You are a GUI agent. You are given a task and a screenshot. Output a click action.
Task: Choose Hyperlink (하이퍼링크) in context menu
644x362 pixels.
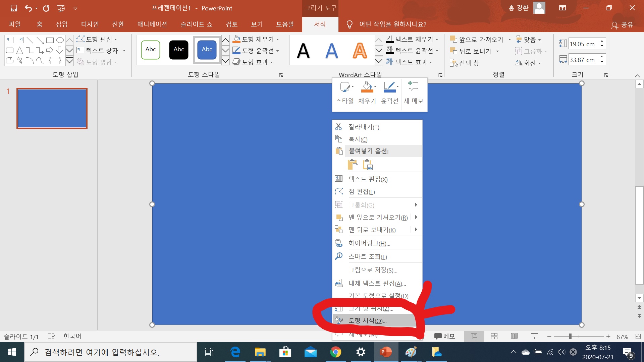click(377, 243)
